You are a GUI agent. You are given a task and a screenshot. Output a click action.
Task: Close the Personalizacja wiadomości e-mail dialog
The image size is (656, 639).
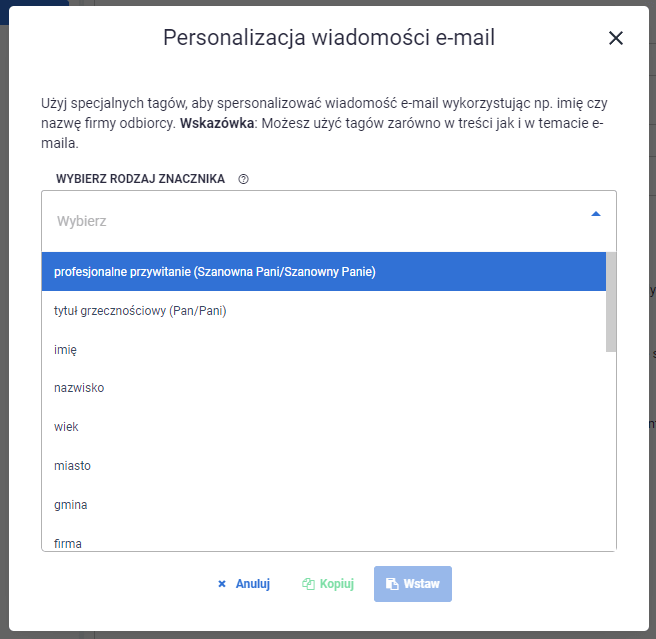[x=615, y=38]
